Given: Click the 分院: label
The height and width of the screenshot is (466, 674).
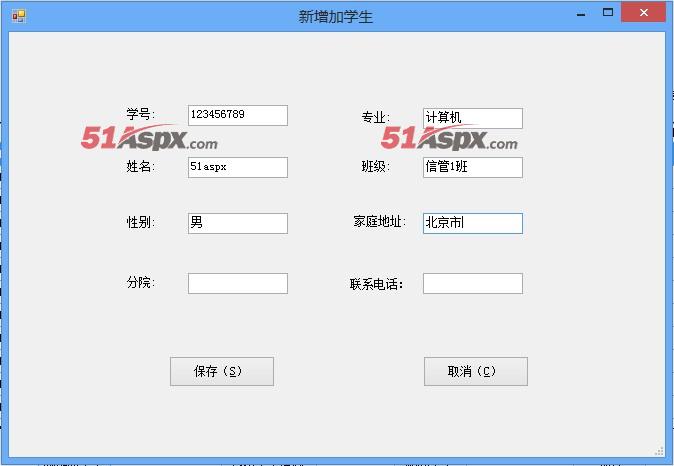Looking at the screenshot, I should coord(141,282).
